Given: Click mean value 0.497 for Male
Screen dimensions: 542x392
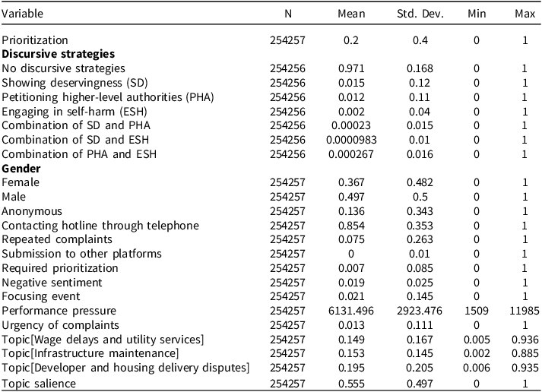Looking at the screenshot, I should (x=351, y=197).
